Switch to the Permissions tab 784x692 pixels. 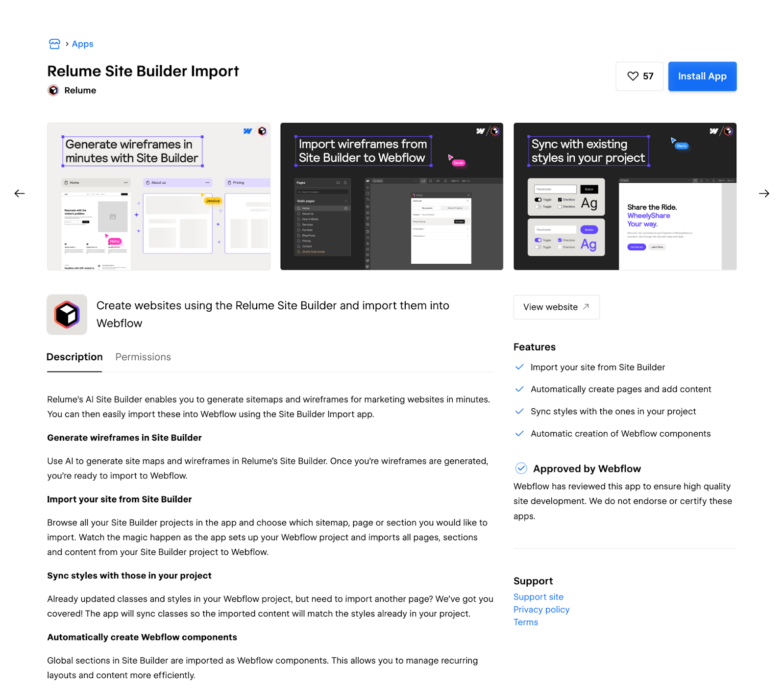143,357
